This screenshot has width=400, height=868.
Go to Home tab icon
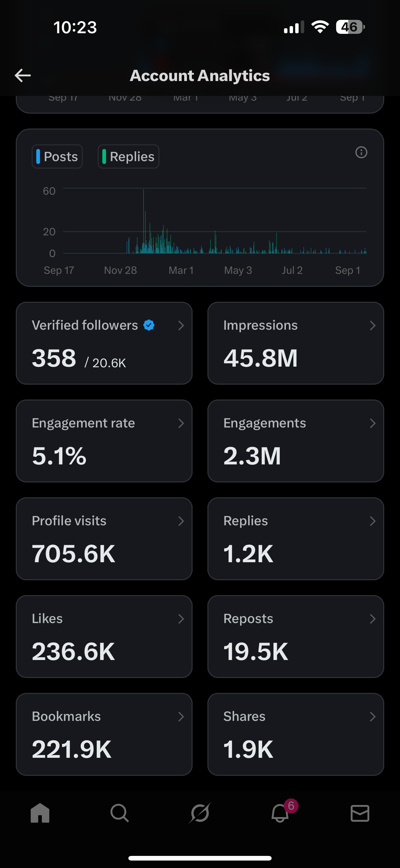coord(40,813)
